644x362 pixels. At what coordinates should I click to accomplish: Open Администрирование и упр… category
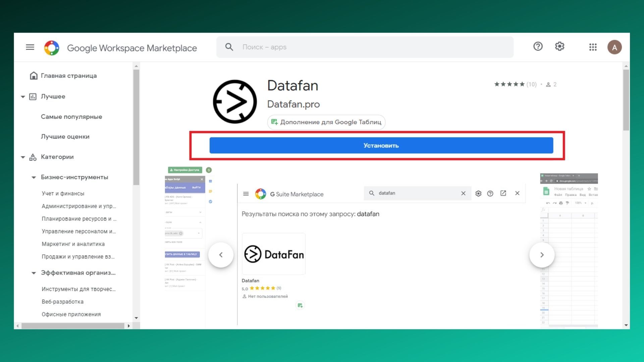79,206
